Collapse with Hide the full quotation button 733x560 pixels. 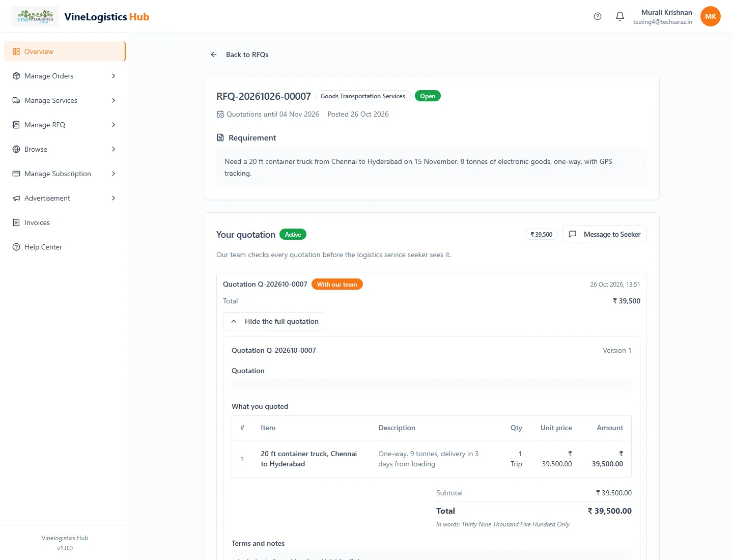[x=274, y=321]
